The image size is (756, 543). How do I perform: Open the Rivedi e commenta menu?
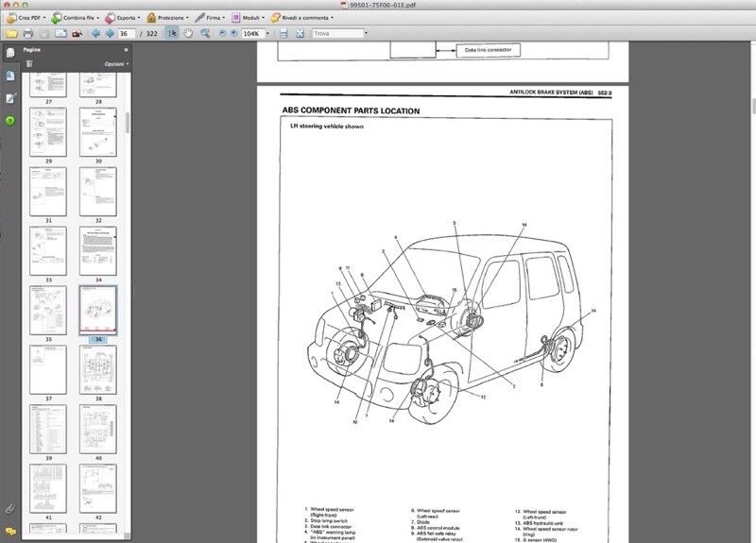[304, 17]
